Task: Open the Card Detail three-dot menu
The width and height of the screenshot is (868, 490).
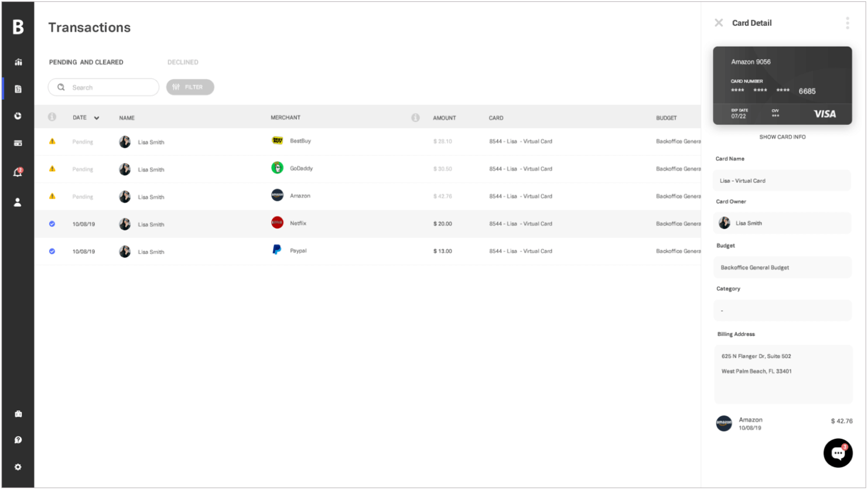Action: tap(847, 23)
